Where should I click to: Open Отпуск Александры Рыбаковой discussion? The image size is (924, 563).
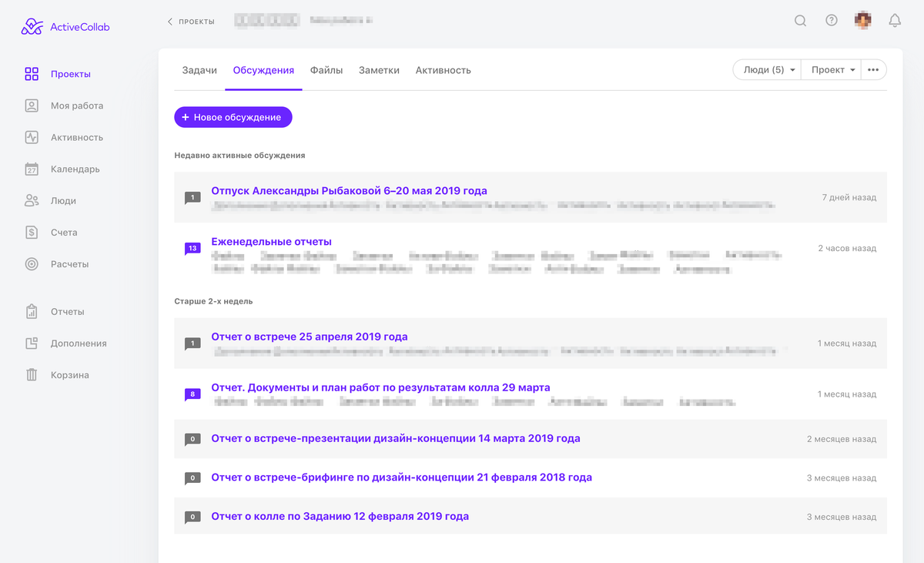[x=349, y=190]
